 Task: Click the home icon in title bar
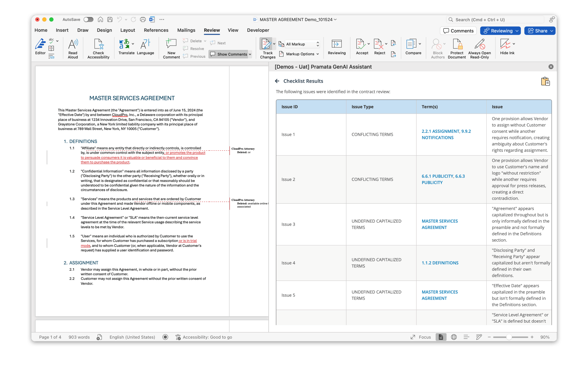(x=100, y=20)
